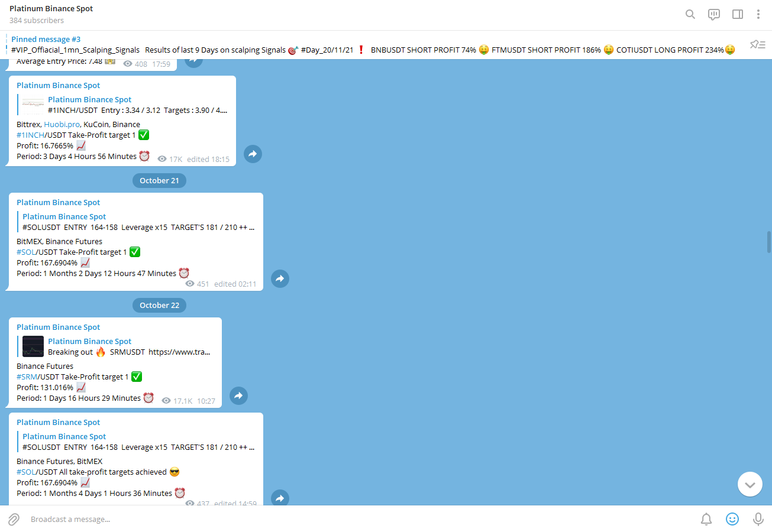The width and height of the screenshot is (772, 532).
Task: Forward the 1INCH/USDT take-profit message
Action: coord(253,154)
